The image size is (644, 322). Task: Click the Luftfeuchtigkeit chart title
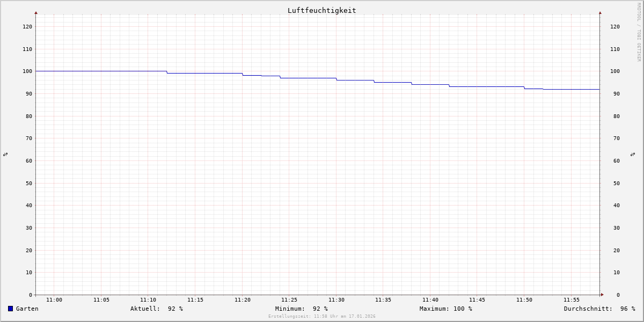[321, 10]
